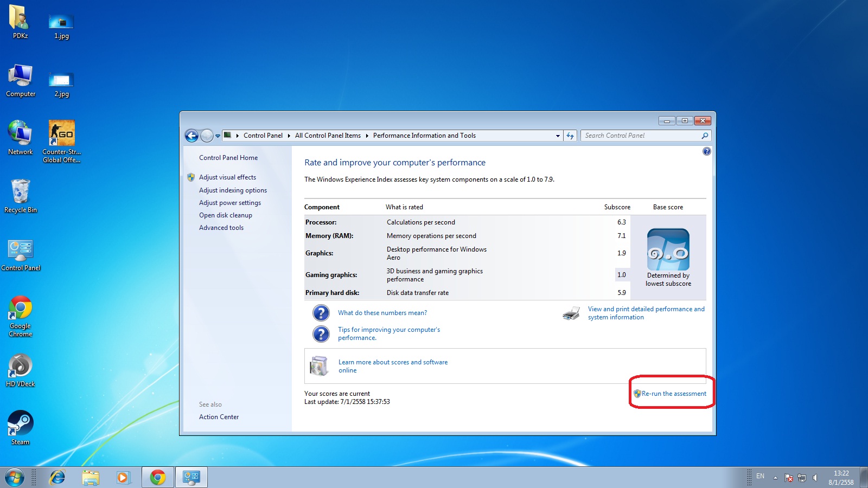This screenshot has width=868, height=488.
Task: Show hidden tray icons with the arrow
Action: (775, 478)
